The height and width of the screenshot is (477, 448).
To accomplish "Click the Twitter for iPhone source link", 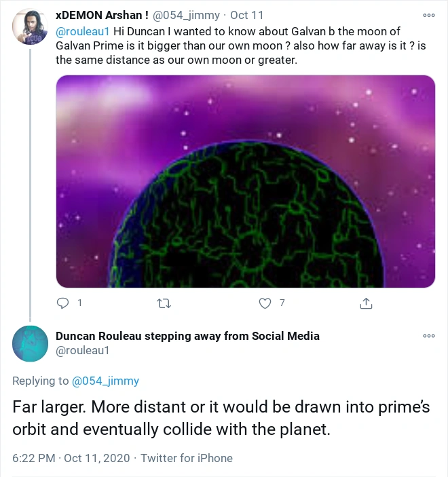I will [187, 458].
